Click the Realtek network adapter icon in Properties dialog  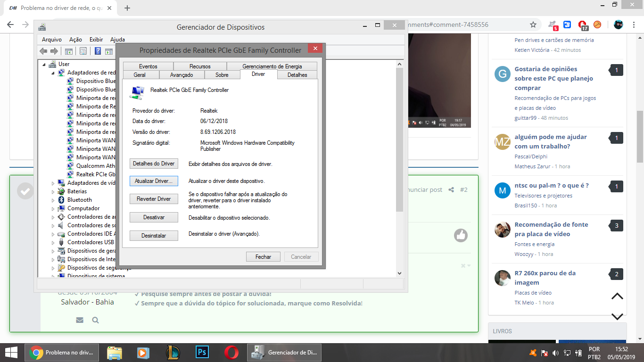(x=137, y=93)
